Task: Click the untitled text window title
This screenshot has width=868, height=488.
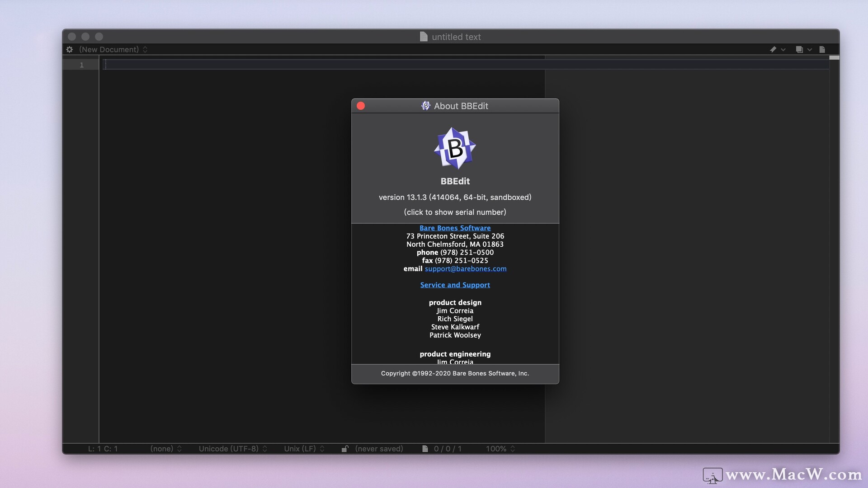Action: pos(456,37)
